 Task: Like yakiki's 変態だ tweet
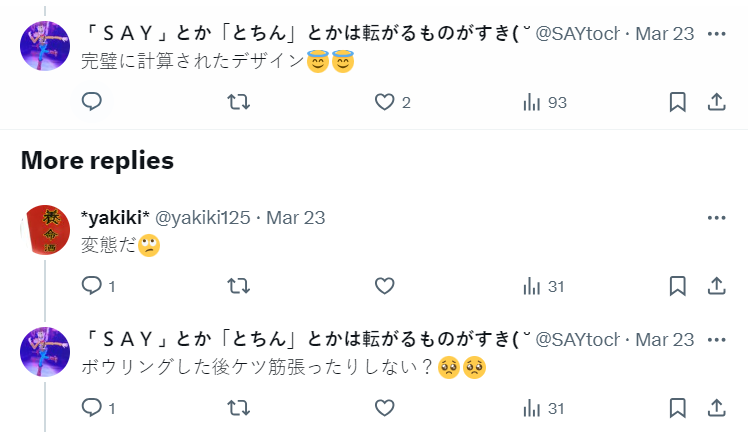tap(385, 286)
